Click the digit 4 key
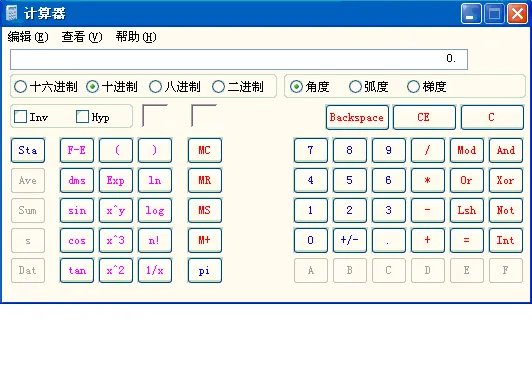Image resolution: width=532 pixels, height=384 pixels. click(x=311, y=180)
